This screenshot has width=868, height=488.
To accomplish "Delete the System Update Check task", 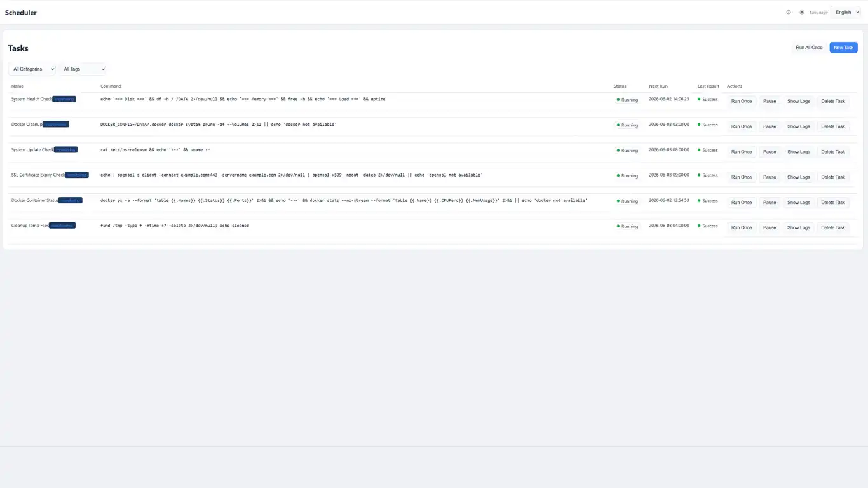I will point(833,152).
